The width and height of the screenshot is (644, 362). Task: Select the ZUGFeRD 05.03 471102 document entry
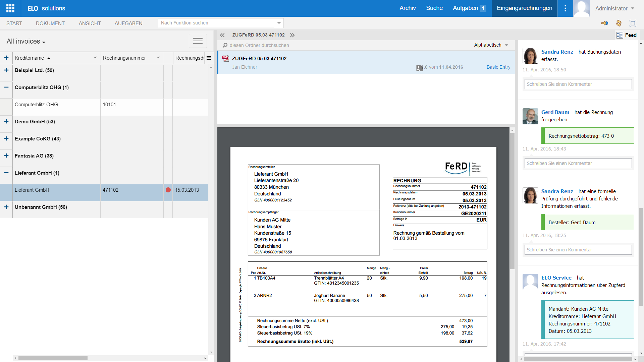(x=366, y=62)
